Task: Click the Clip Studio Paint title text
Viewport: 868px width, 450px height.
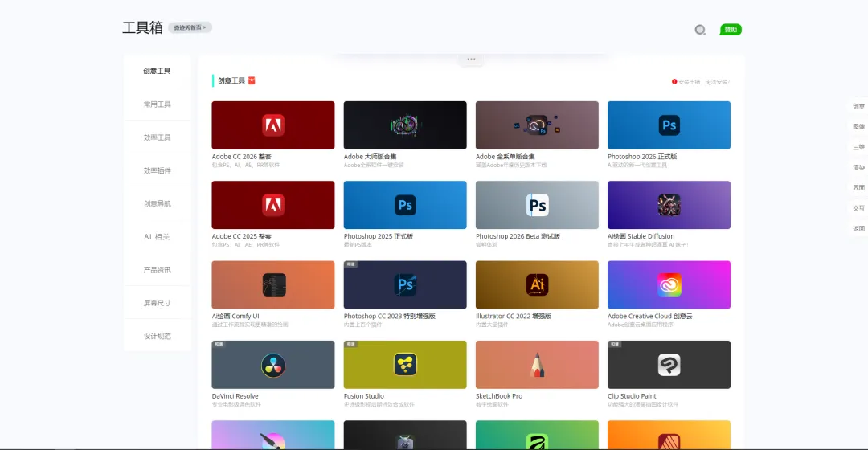Action: coord(632,395)
